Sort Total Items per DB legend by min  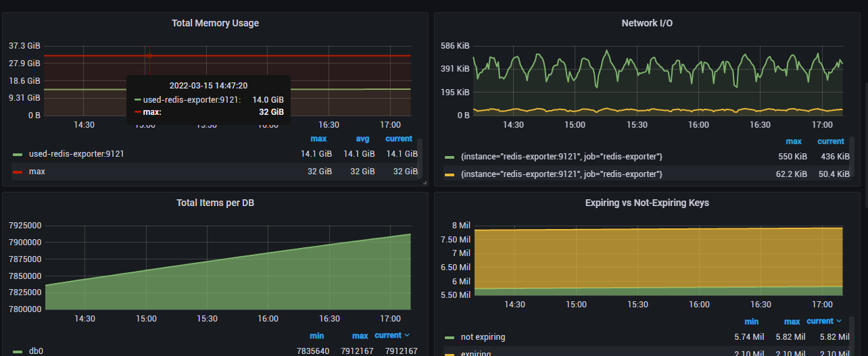(318, 336)
